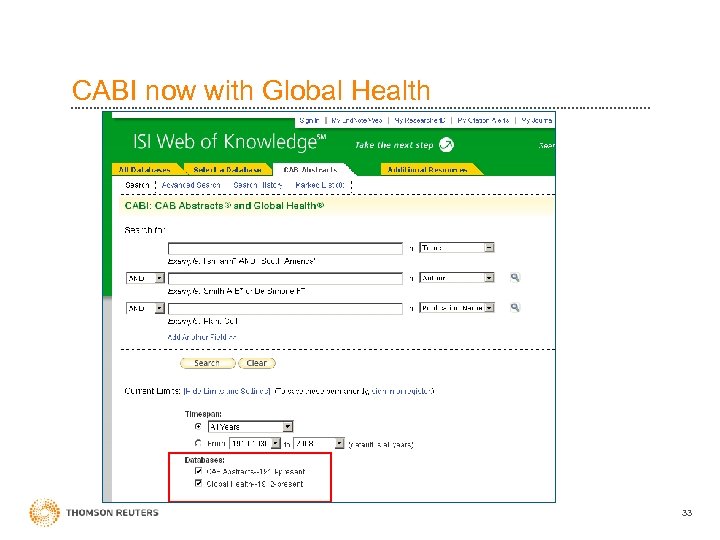Open the end year dropdown
The height and width of the screenshot is (540, 720).
click(319, 444)
